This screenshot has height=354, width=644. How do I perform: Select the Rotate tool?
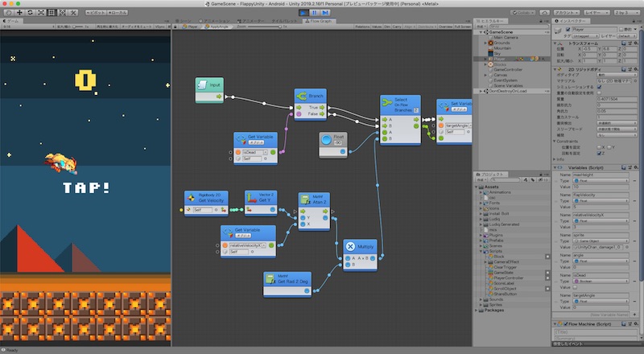coord(30,13)
